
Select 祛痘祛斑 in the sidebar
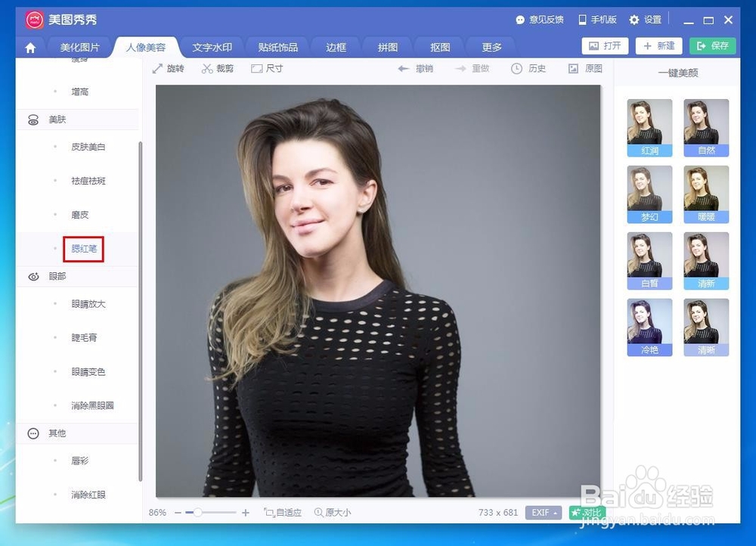(x=88, y=181)
